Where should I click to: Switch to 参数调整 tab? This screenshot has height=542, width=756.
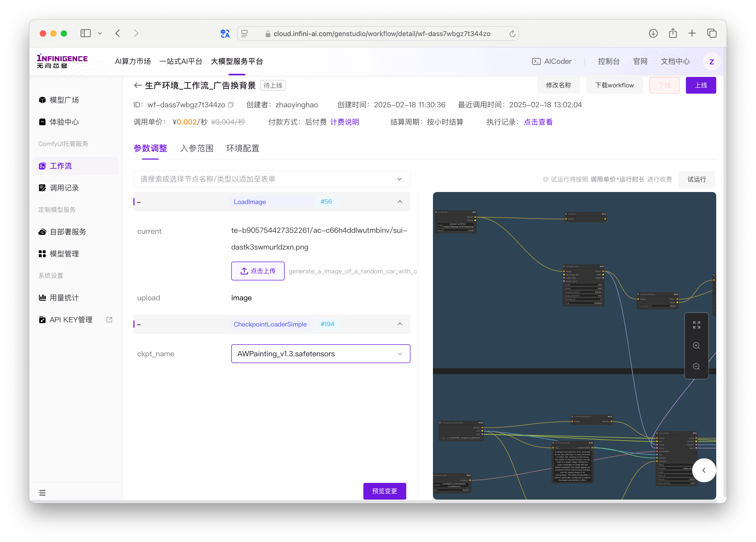(x=150, y=148)
